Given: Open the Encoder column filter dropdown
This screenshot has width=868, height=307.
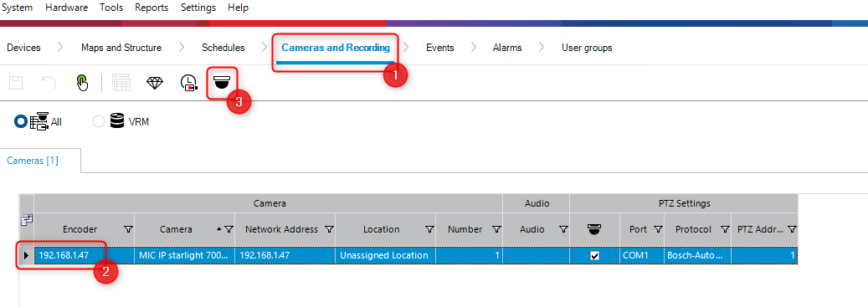Looking at the screenshot, I should (x=128, y=229).
